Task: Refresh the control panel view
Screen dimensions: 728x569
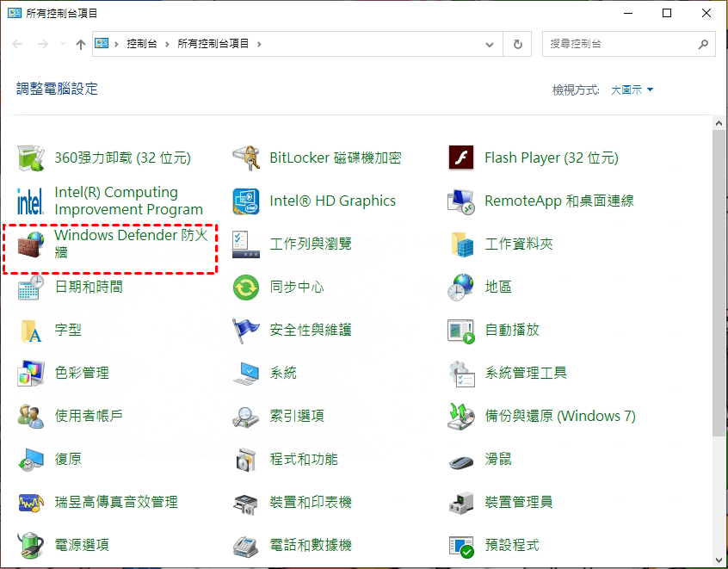Action: (x=518, y=44)
